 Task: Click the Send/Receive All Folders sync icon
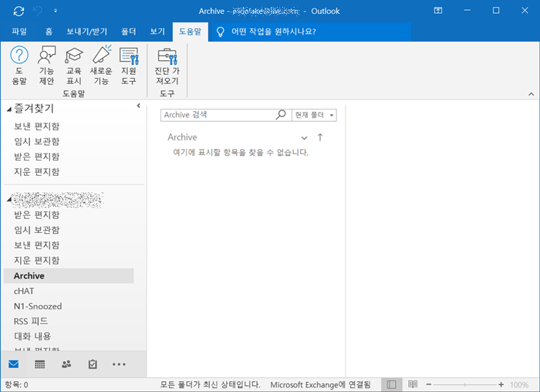pyautogui.click(x=19, y=12)
